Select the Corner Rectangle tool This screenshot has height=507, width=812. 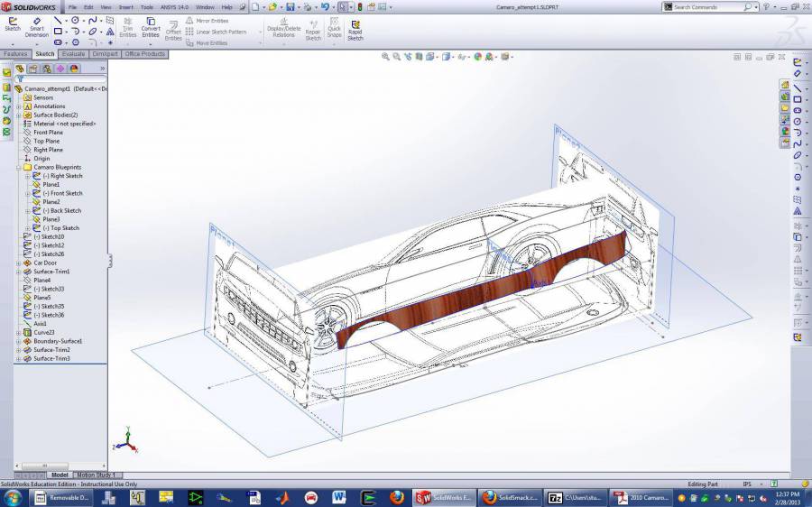click(58, 32)
